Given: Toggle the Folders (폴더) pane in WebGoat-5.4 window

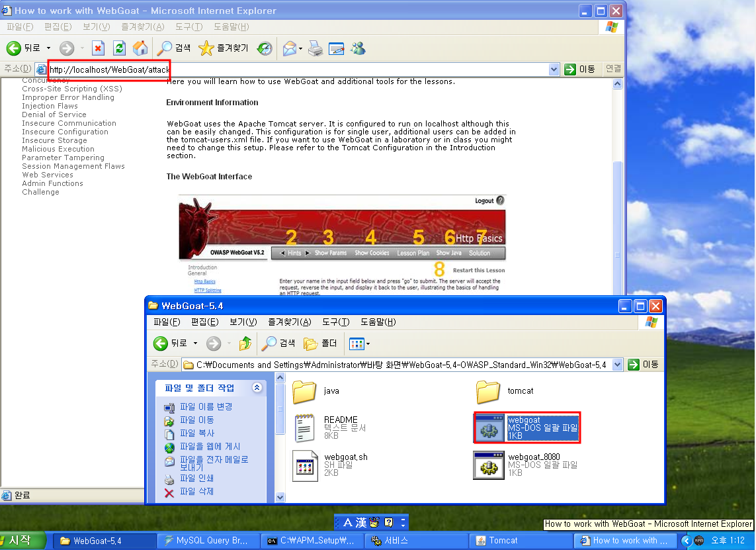Looking at the screenshot, I should pyautogui.click(x=320, y=344).
